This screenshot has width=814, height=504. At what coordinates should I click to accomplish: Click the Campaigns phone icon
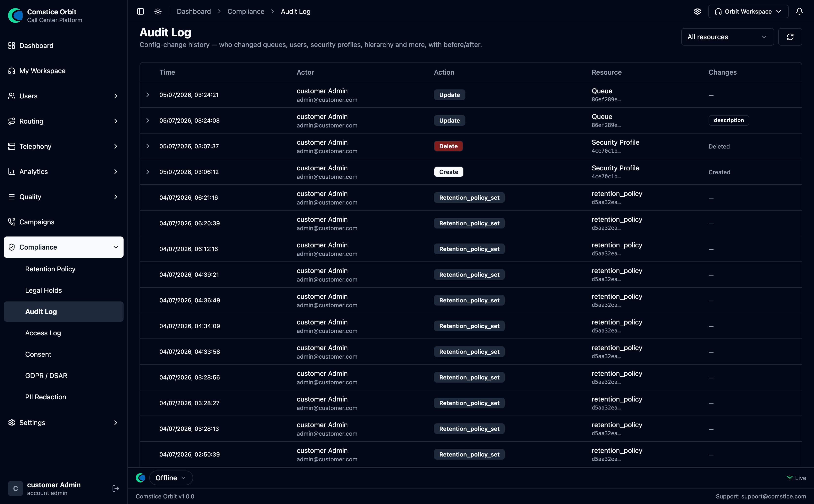12,222
